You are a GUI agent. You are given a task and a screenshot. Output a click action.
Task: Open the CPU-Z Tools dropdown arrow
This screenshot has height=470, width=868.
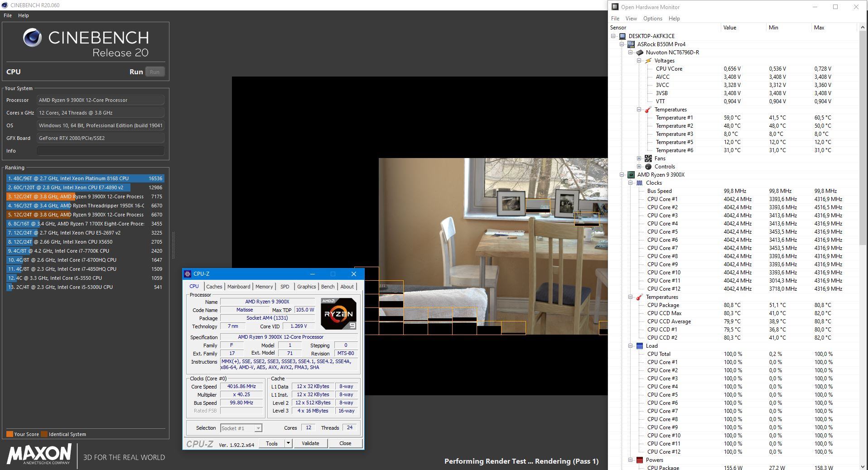pos(288,443)
